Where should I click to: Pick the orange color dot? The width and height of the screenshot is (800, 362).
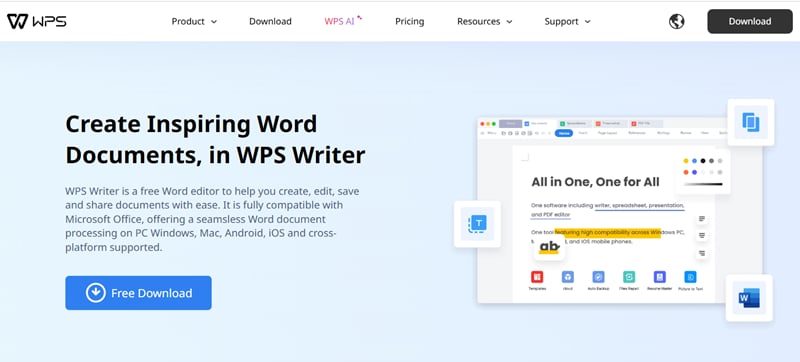point(686,172)
